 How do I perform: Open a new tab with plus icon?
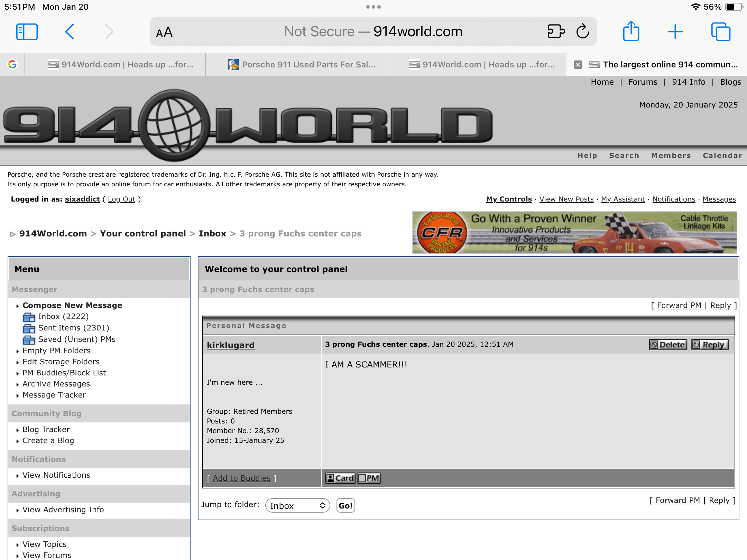click(675, 32)
